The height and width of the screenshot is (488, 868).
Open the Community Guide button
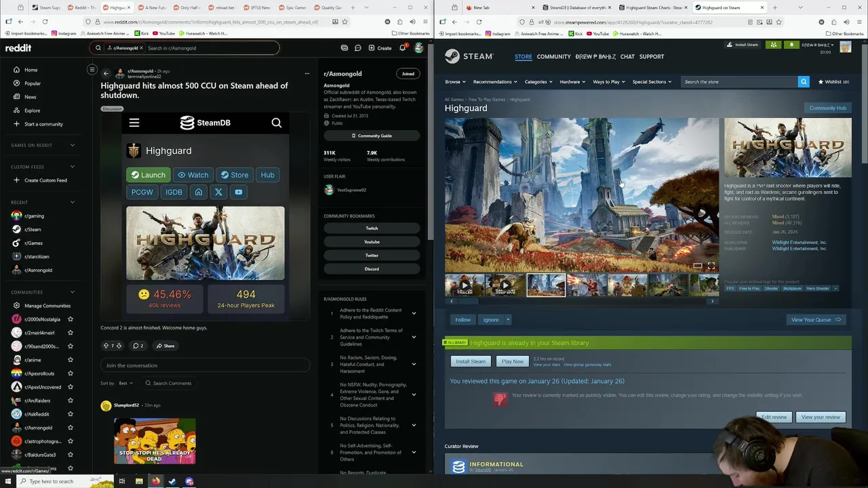click(x=372, y=136)
